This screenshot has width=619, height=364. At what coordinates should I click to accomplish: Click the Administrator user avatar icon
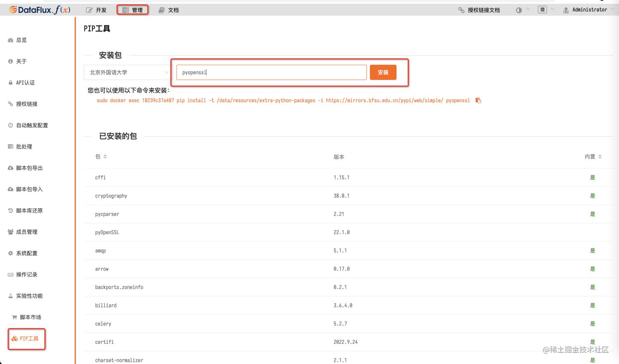point(566,10)
